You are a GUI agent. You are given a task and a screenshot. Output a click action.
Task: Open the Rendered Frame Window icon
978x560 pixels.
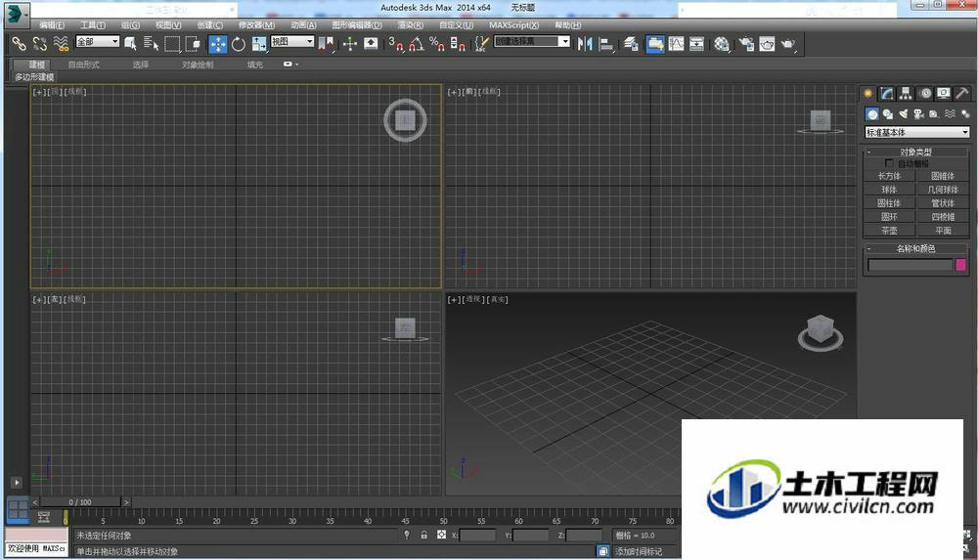[767, 44]
